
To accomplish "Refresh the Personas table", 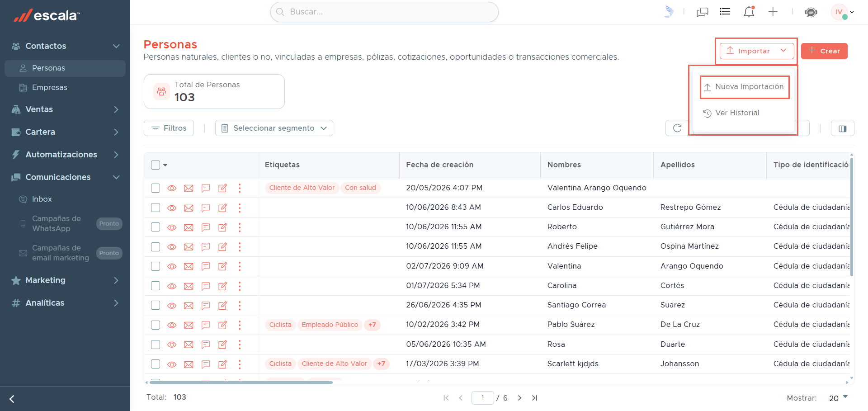I will click(677, 128).
